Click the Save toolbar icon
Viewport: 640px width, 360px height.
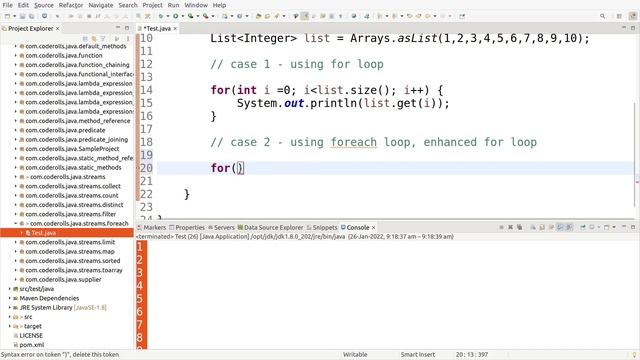coord(22,16)
